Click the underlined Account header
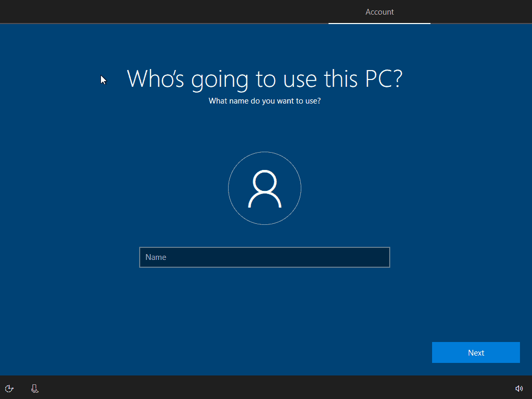The width and height of the screenshot is (532, 399). (x=379, y=12)
